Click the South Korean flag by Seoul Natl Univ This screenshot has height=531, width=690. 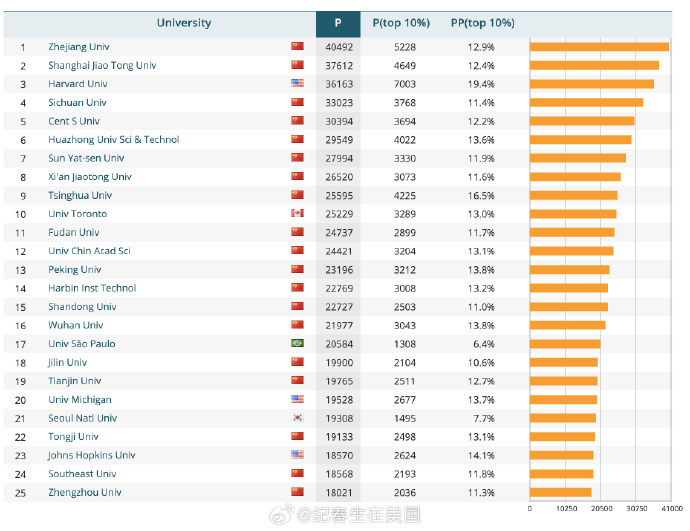[297, 418]
